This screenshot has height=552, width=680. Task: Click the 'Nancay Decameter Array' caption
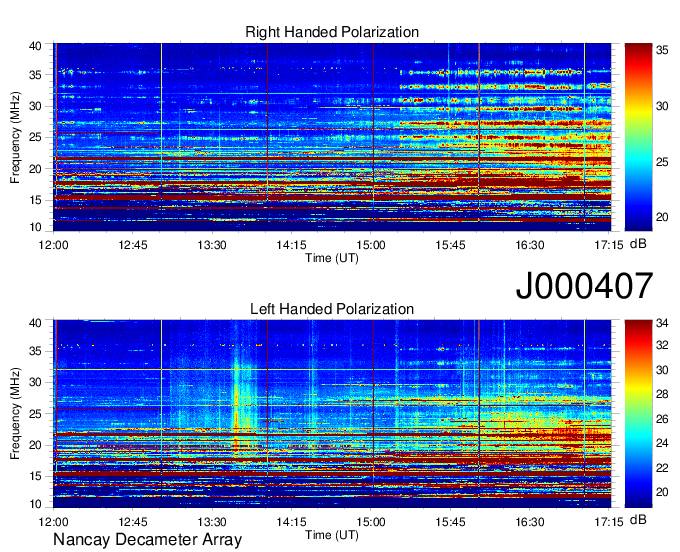pyautogui.click(x=147, y=540)
